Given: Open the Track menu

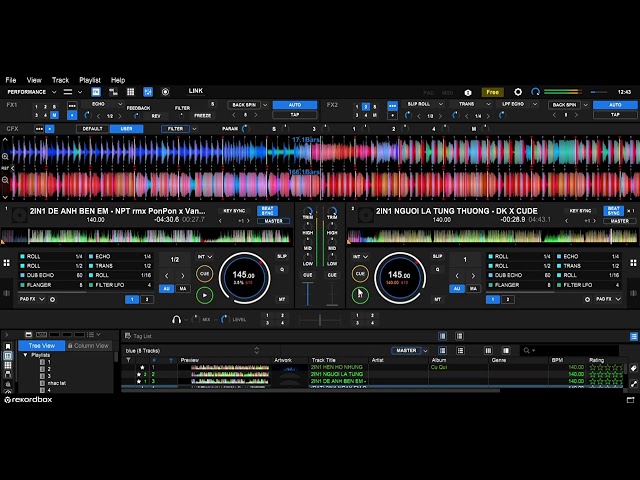Looking at the screenshot, I should [x=60, y=80].
